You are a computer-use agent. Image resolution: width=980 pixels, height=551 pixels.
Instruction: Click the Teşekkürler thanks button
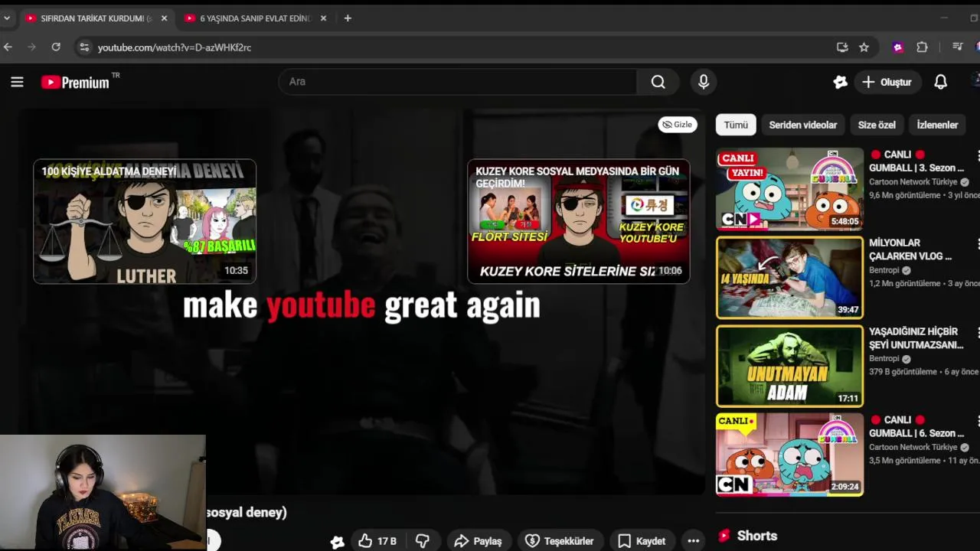(560, 541)
